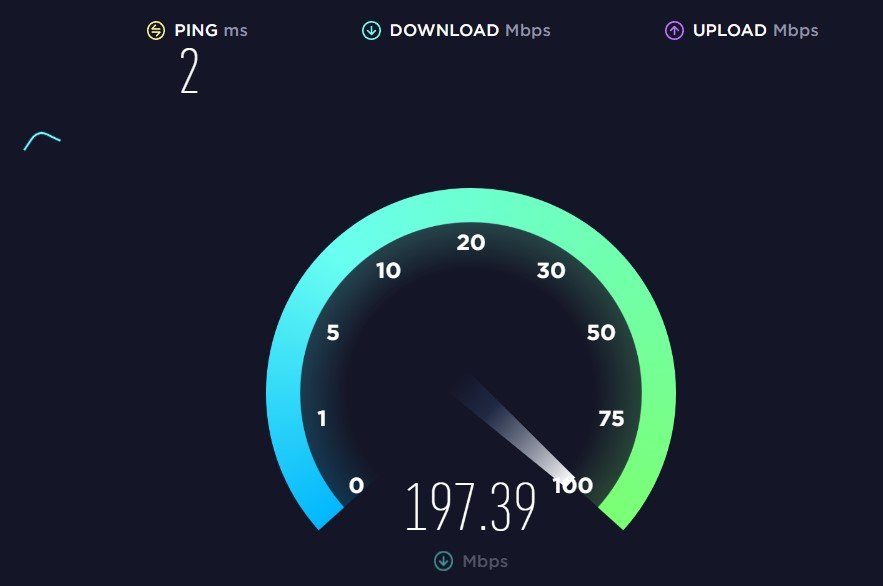The width and height of the screenshot is (883, 586).
Task: Click the teal download arrow icon at top
Action: 371,30
